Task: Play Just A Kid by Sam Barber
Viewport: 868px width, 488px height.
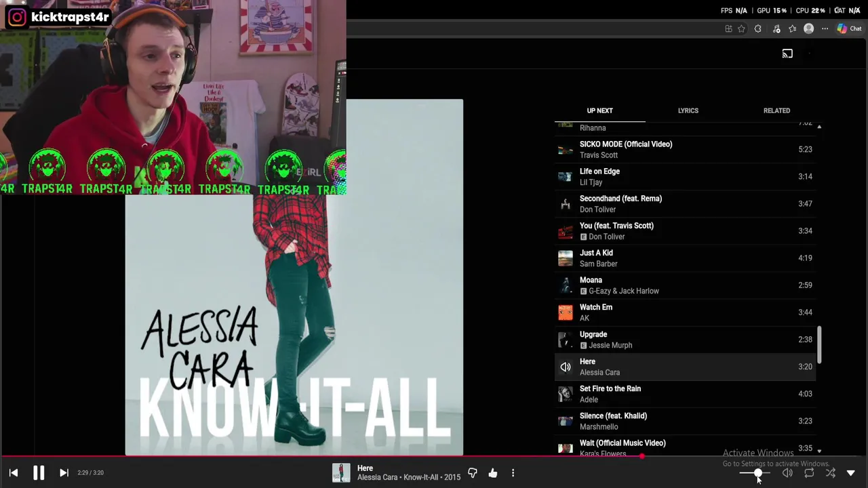Action: [685, 258]
